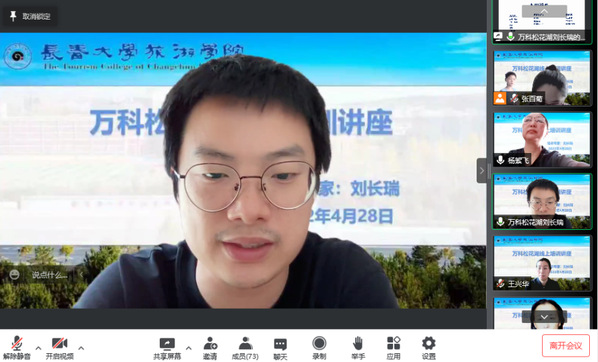Show members list 成员(73)
The height and width of the screenshot is (362, 598).
point(245,348)
